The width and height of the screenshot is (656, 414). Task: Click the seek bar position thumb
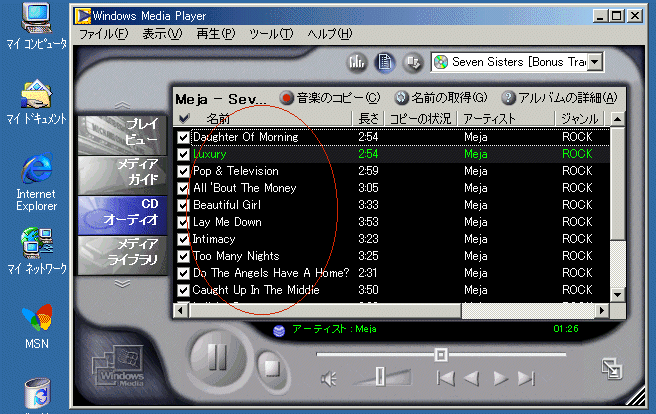tap(441, 355)
